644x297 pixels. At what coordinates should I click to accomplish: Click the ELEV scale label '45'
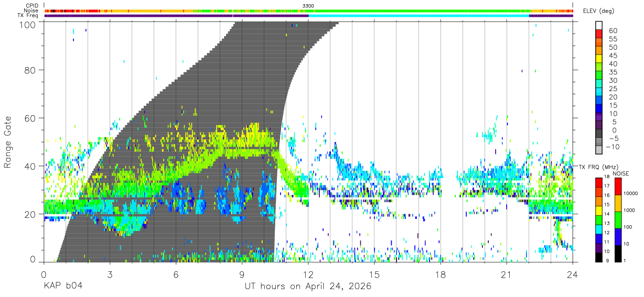pos(613,56)
